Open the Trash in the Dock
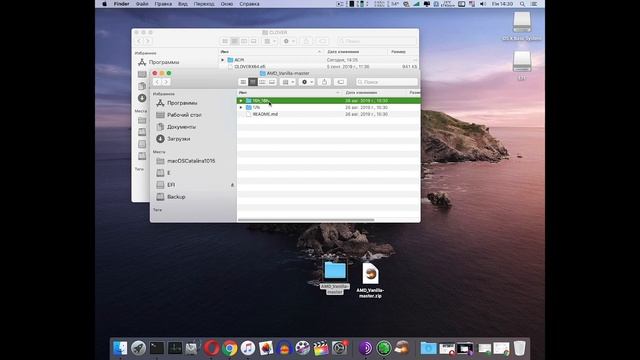The image size is (640, 360). [520, 348]
